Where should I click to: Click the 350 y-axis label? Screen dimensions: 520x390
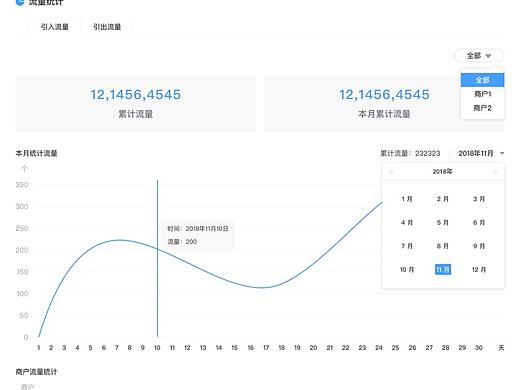(x=22, y=185)
